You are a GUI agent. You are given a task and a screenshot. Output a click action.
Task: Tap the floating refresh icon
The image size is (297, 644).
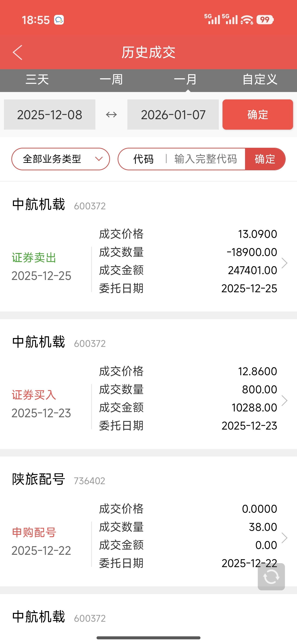pyautogui.click(x=271, y=577)
